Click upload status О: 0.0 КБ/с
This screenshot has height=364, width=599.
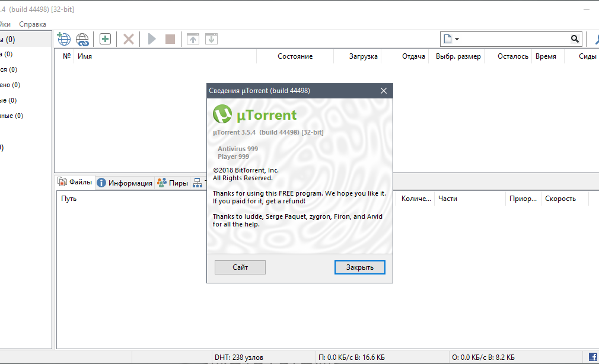click(483, 357)
